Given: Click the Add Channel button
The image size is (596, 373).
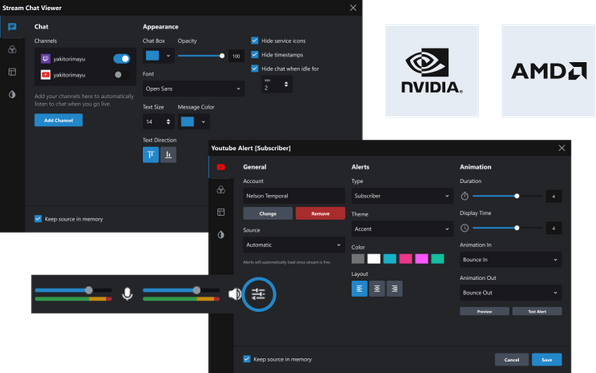Looking at the screenshot, I should tap(59, 120).
